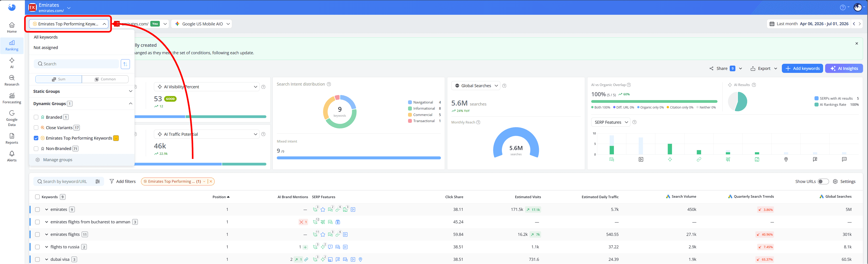Viewport: 868px width, 264px height.
Task: Open the help question mark menu
Action: (x=842, y=7)
